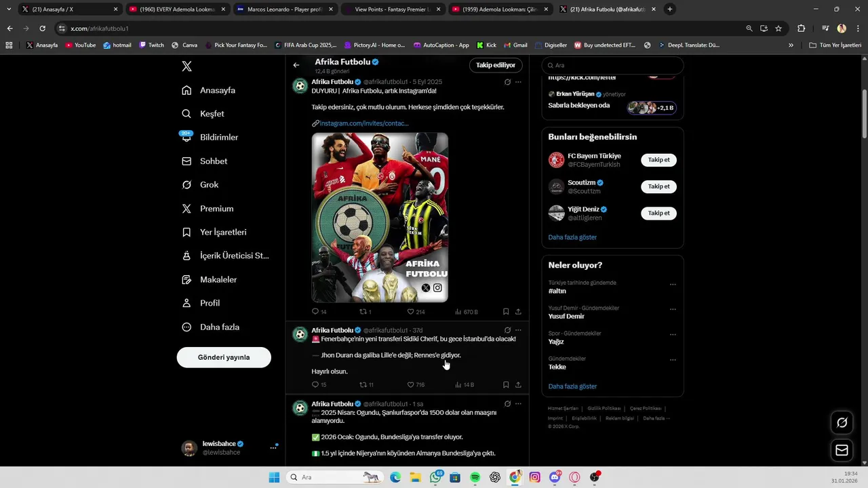Share the Instagram announcement post
Viewport: 868px width, 488px height.
click(x=518, y=312)
